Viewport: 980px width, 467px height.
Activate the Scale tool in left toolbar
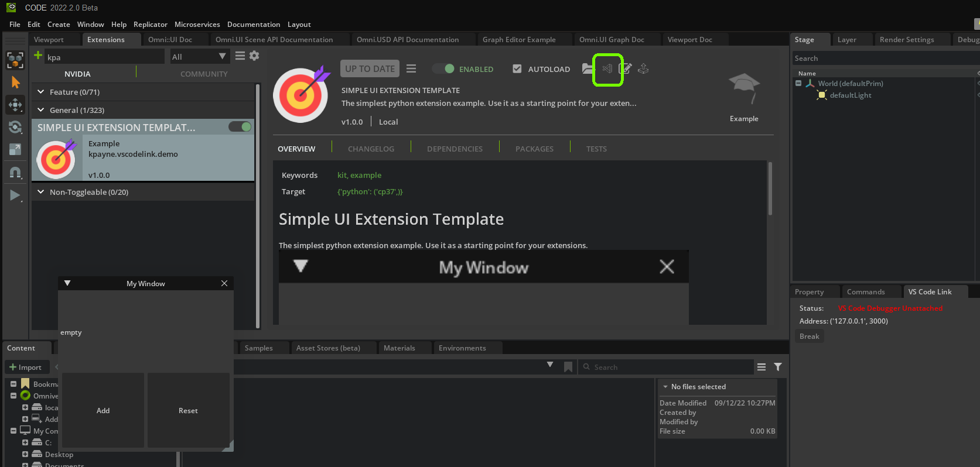coord(15,149)
